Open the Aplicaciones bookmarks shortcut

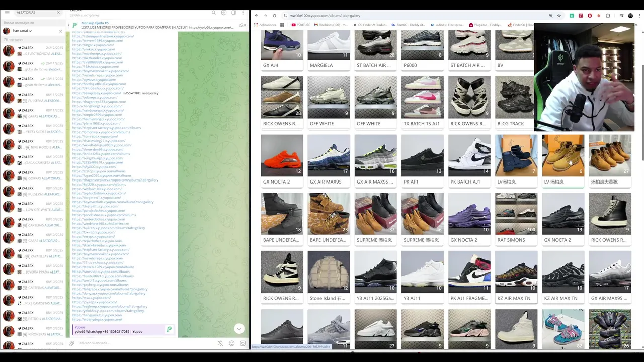(265, 25)
